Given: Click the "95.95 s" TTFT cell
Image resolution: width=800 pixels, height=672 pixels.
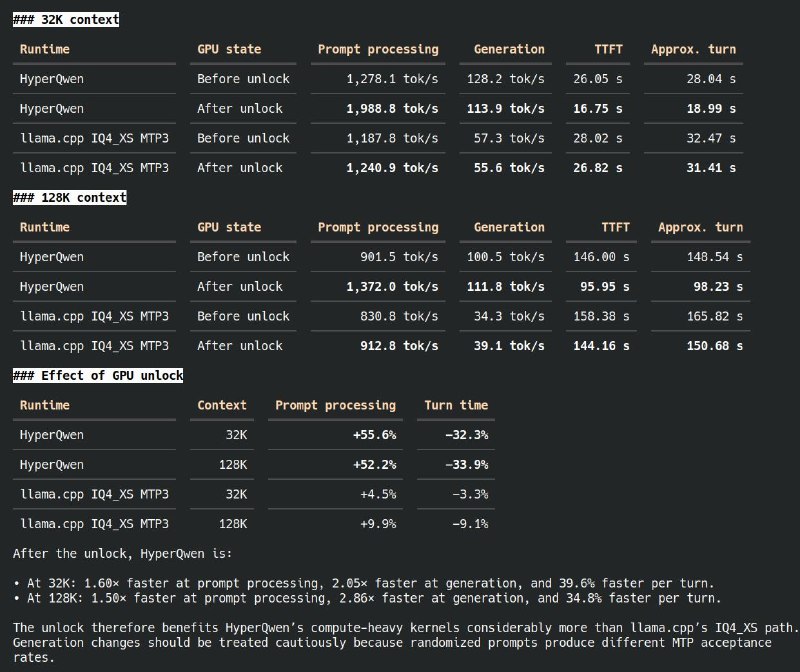Looking at the screenshot, I should pyautogui.click(x=605, y=287).
